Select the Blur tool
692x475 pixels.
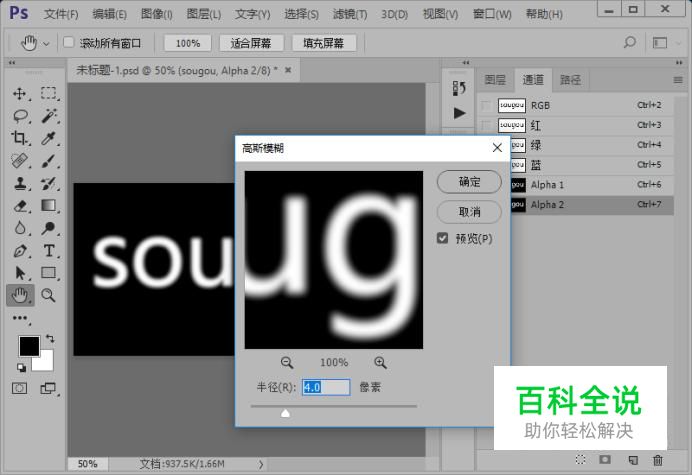tap(20, 228)
